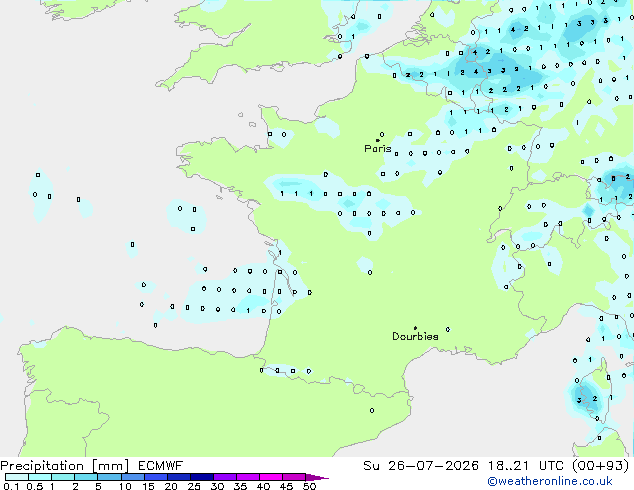Viewport: 634px width, 490px height.
Task: Select the Paris city label
Action: pyautogui.click(x=378, y=148)
